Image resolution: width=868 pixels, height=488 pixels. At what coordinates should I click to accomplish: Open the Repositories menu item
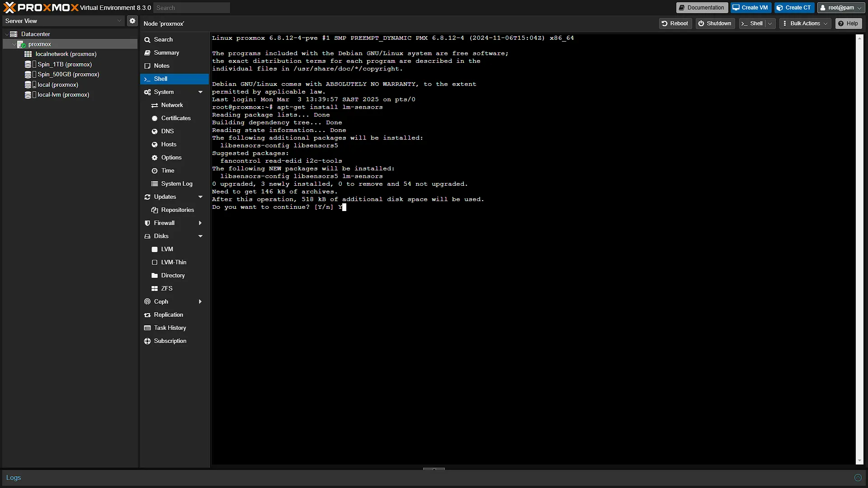coord(175,210)
